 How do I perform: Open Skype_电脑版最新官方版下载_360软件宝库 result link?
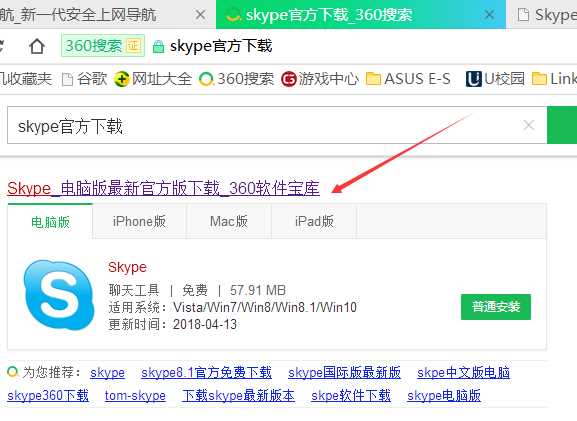163,189
